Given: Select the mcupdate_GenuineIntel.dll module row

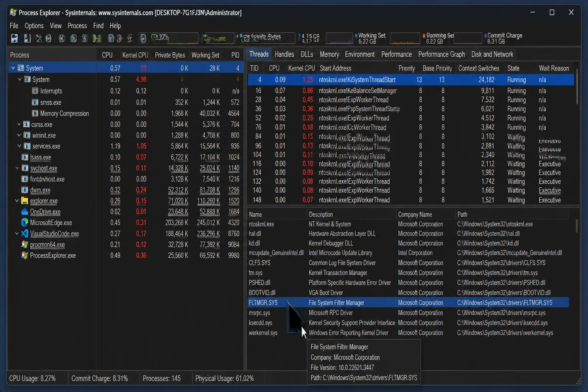Looking at the screenshot, I should tap(408, 253).
